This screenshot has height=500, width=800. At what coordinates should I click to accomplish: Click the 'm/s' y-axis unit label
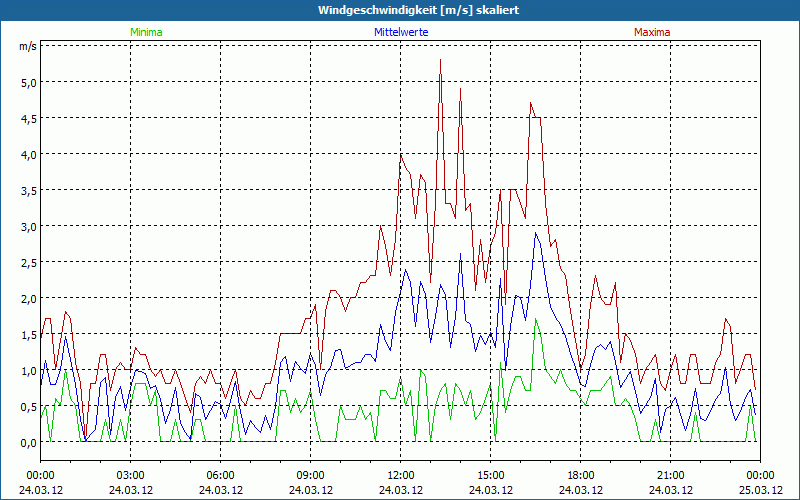[28, 46]
